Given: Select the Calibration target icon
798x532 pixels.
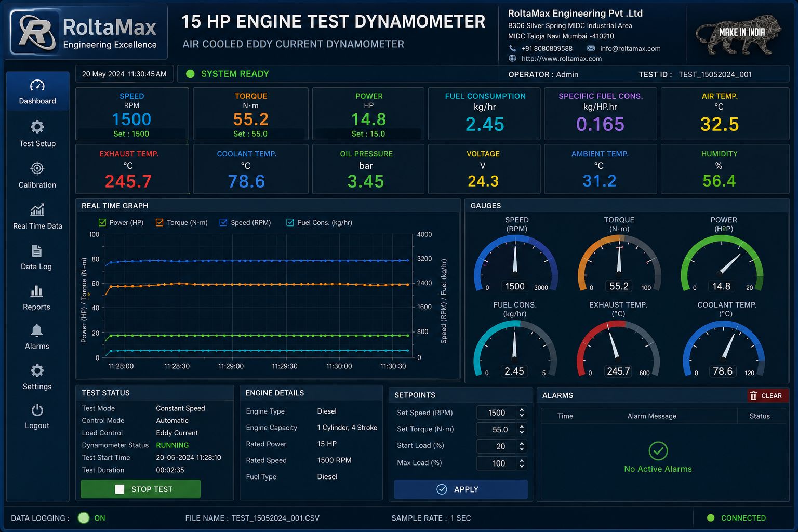Looking at the screenshot, I should 37,168.
